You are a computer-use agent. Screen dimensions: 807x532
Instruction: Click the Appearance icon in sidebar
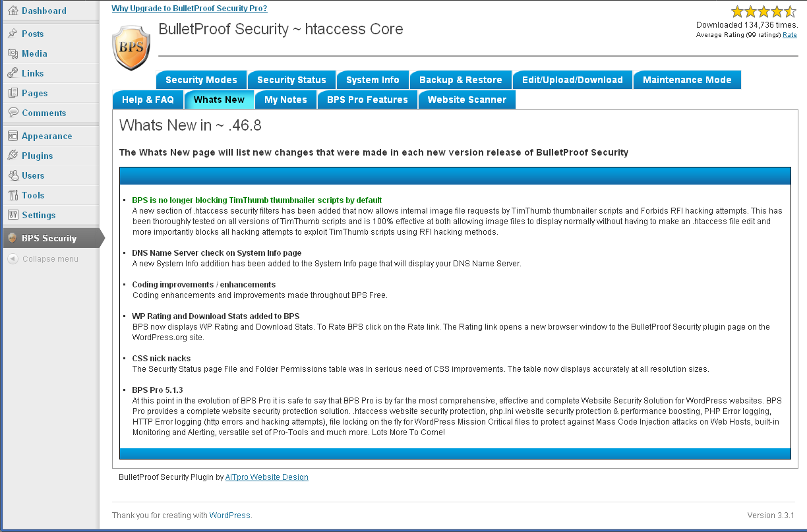[x=13, y=136]
